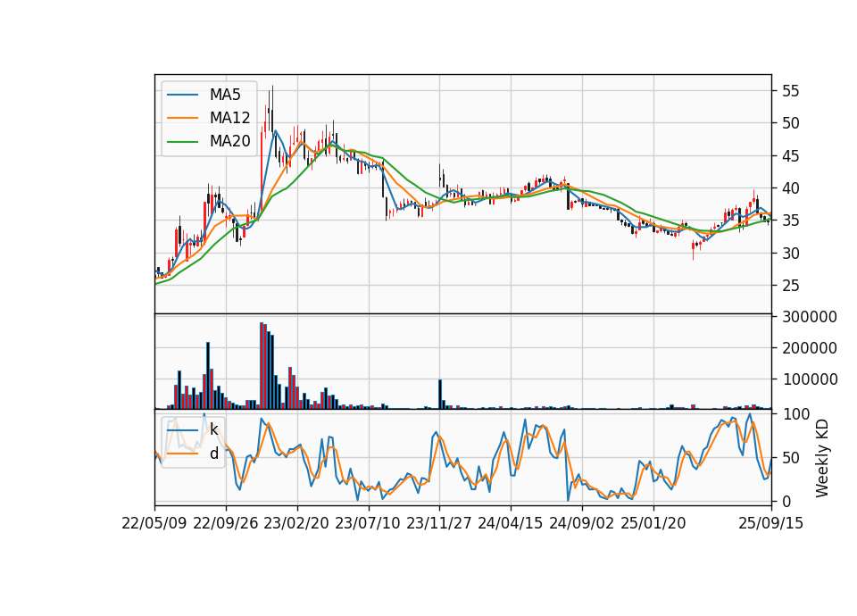Click the 24/09/02 date tick label
Screen dimensions: 857x616
click(581, 523)
